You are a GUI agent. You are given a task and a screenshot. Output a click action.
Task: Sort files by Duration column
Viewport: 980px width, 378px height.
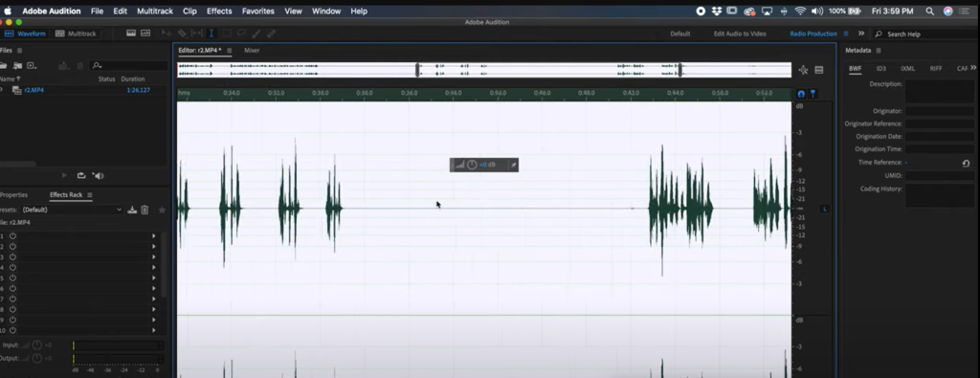click(132, 78)
